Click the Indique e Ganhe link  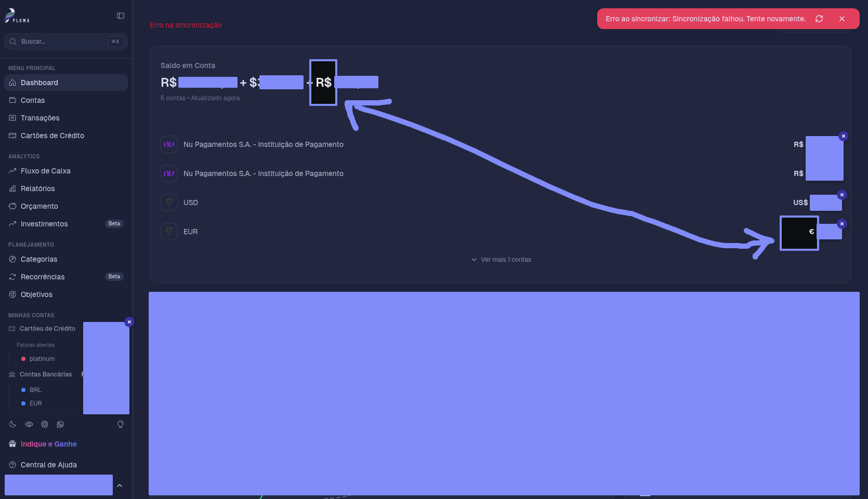tap(48, 444)
